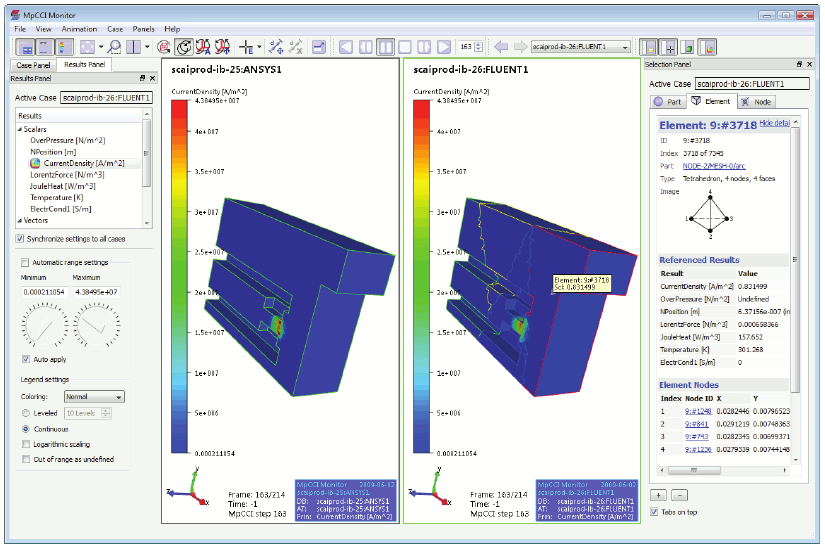The height and width of the screenshot is (548, 825).
Task: Pause the animation
Action: pyautogui.click(x=385, y=47)
